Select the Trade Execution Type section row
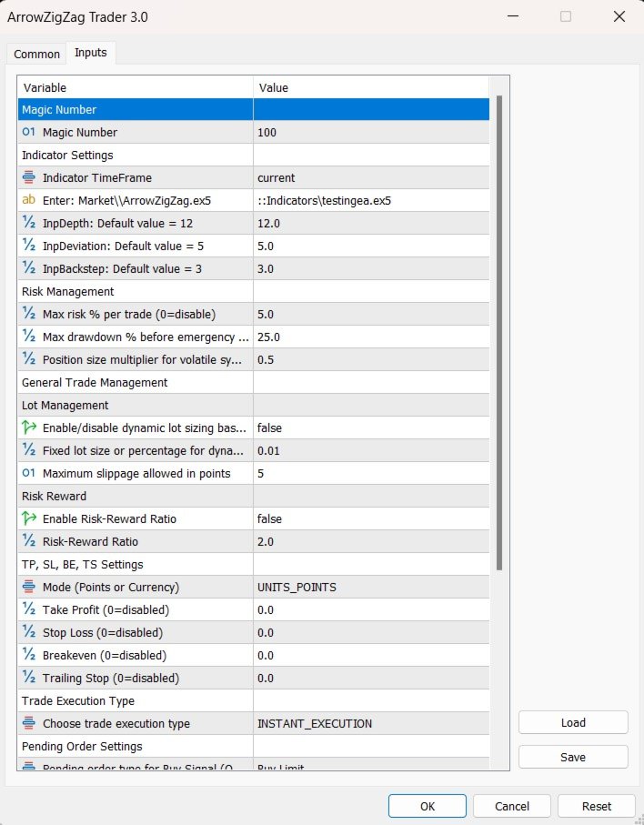644x825 pixels. [254, 700]
